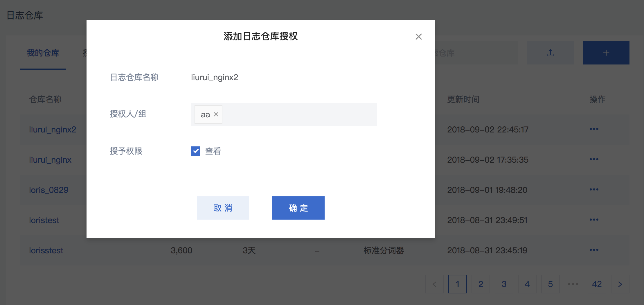The height and width of the screenshot is (305, 644).
Task: Confirm with the 确定 button
Action: click(298, 208)
